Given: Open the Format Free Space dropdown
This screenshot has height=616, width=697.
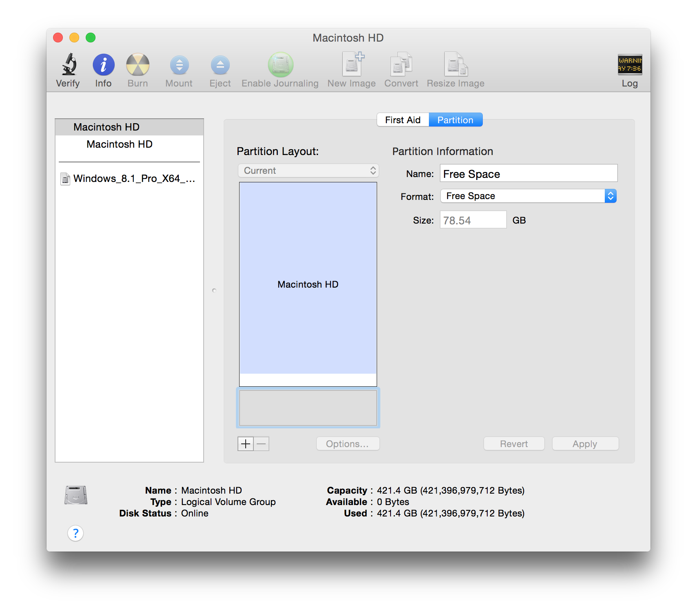Looking at the screenshot, I should pos(528,196).
